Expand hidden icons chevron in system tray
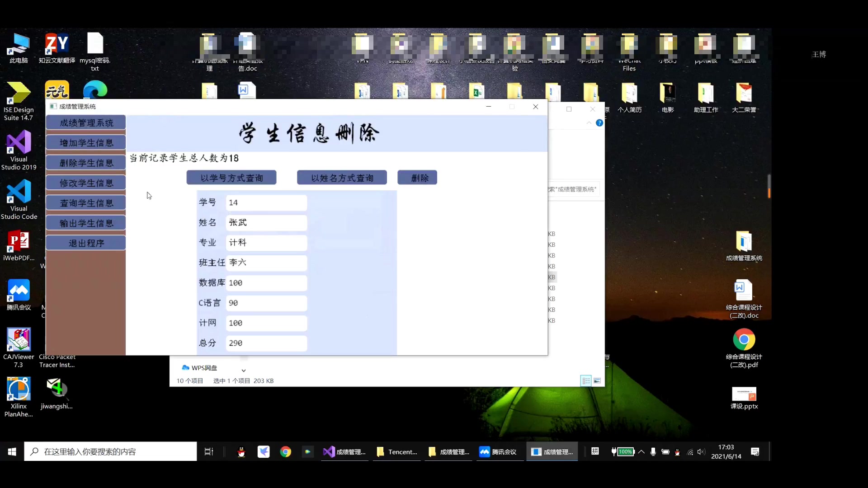868x488 pixels. (642, 452)
